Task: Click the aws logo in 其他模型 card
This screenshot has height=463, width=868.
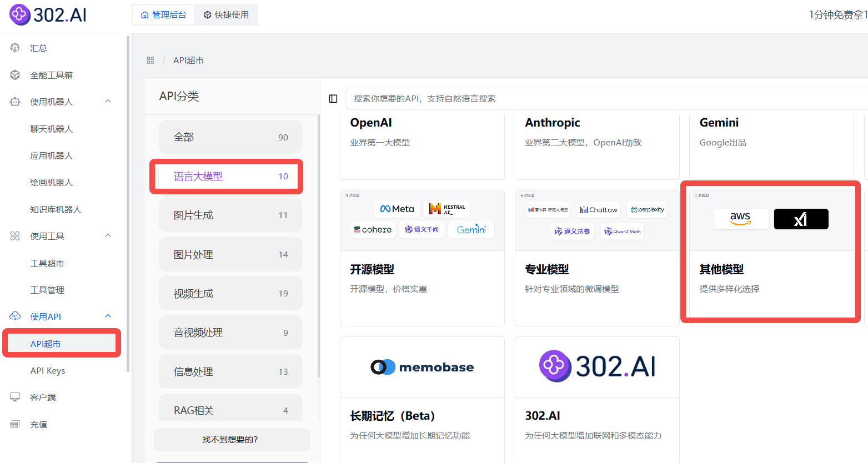Action: click(x=741, y=219)
